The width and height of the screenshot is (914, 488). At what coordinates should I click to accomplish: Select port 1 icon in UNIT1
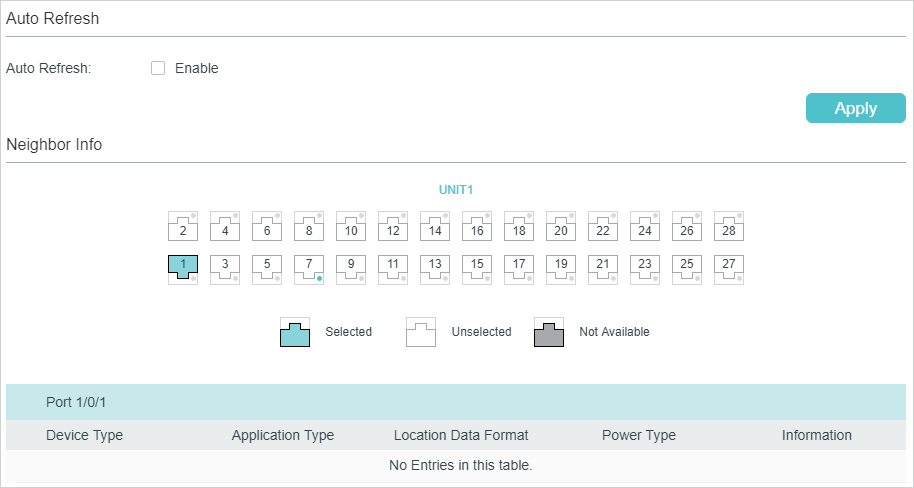click(x=183, y=269)
